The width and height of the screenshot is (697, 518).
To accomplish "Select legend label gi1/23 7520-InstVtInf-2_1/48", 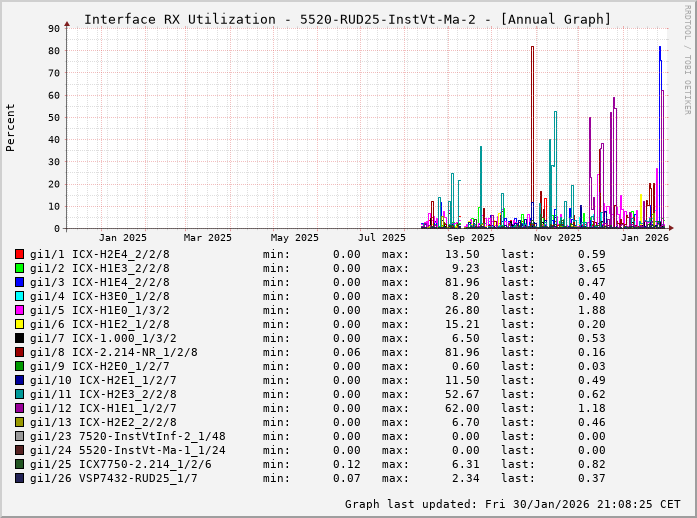I will (128, 436).
